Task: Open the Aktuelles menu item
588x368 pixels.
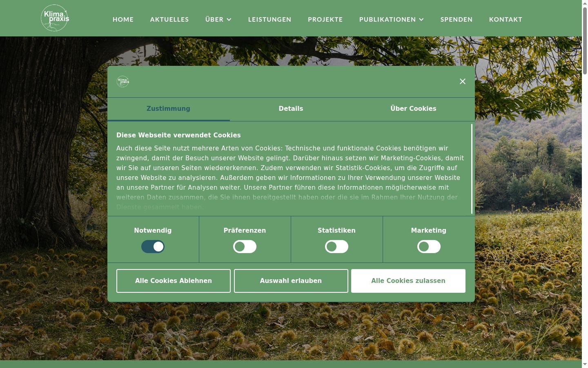Action: click(x=169, y=19)
